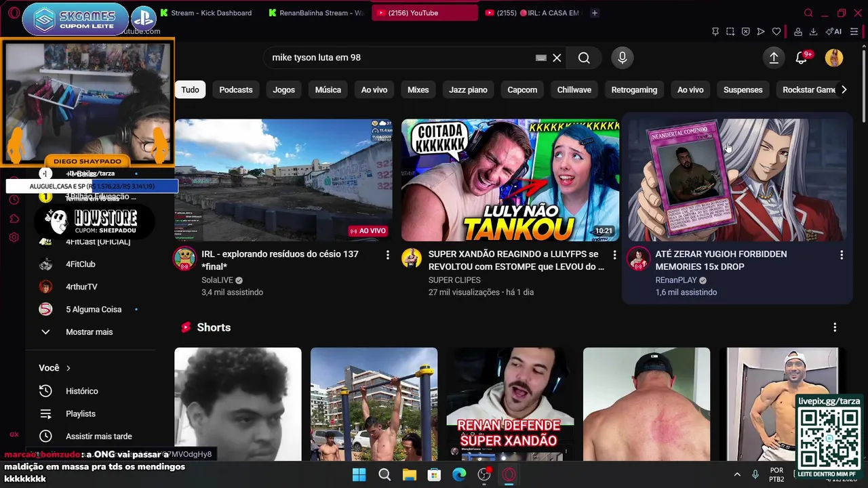Open Opera downloads icon
Image resolution: width=868 pixels, height=488 pixels.
[813, 32]
